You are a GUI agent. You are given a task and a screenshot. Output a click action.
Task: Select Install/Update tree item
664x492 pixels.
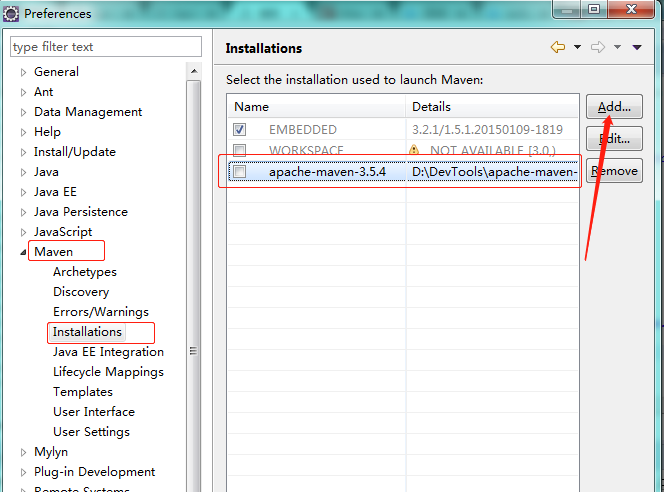75,152
